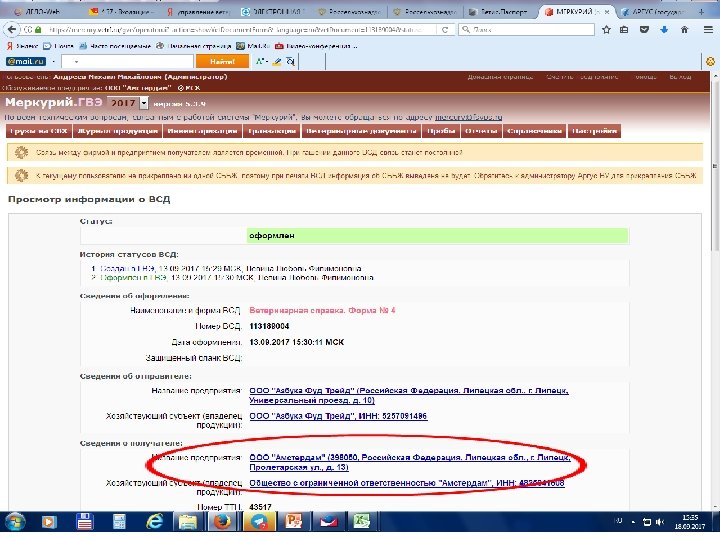Open Internet Explorer from the taskbar

(154, 522)
